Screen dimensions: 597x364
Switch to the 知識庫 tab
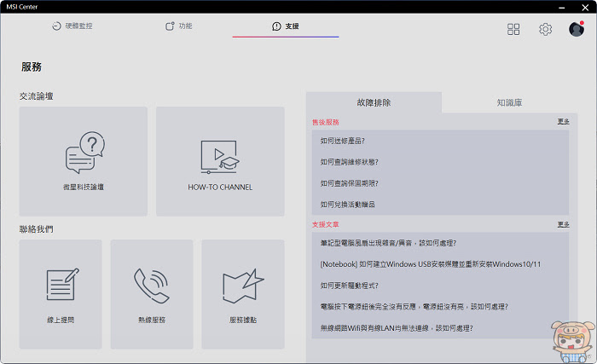pos(509,102)
